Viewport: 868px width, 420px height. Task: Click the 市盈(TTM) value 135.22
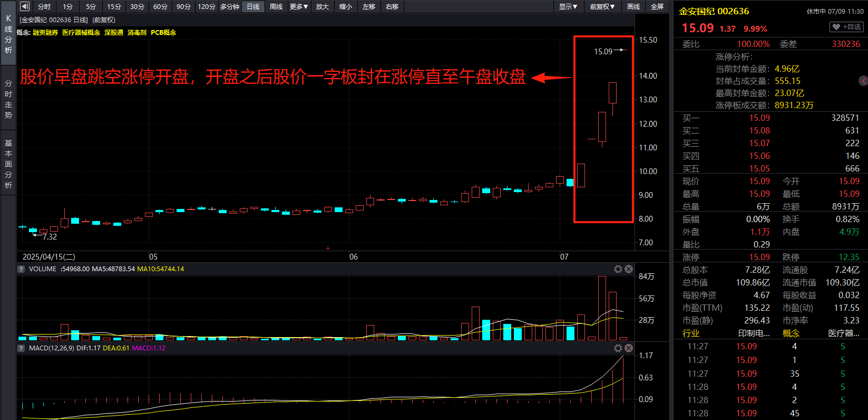pos(757,308)
